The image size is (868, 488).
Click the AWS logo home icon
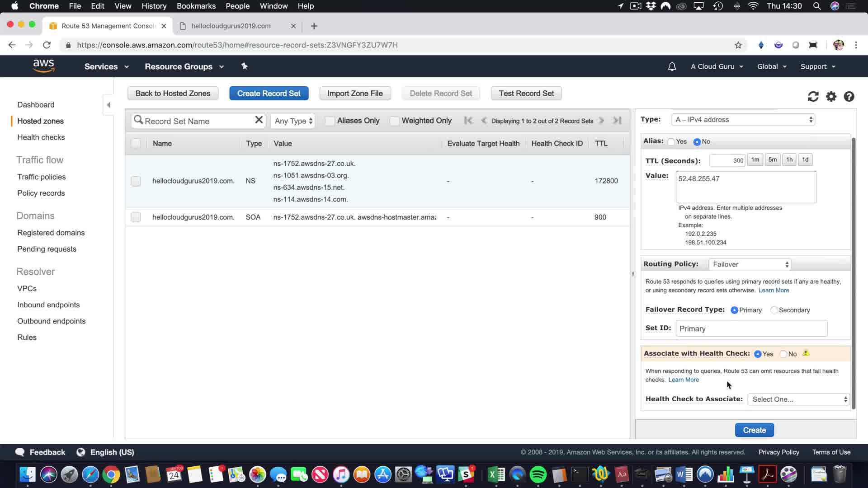(44, 66)
